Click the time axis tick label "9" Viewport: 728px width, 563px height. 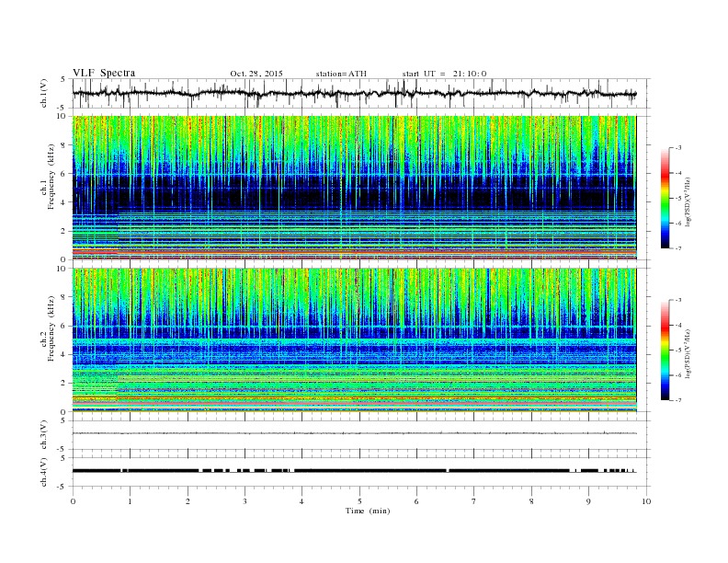tap(588, 501)
